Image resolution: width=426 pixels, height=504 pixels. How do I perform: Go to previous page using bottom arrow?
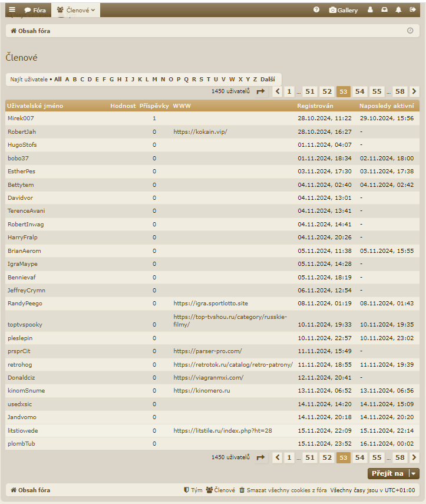pyautogui.click(x=278, y=457)
